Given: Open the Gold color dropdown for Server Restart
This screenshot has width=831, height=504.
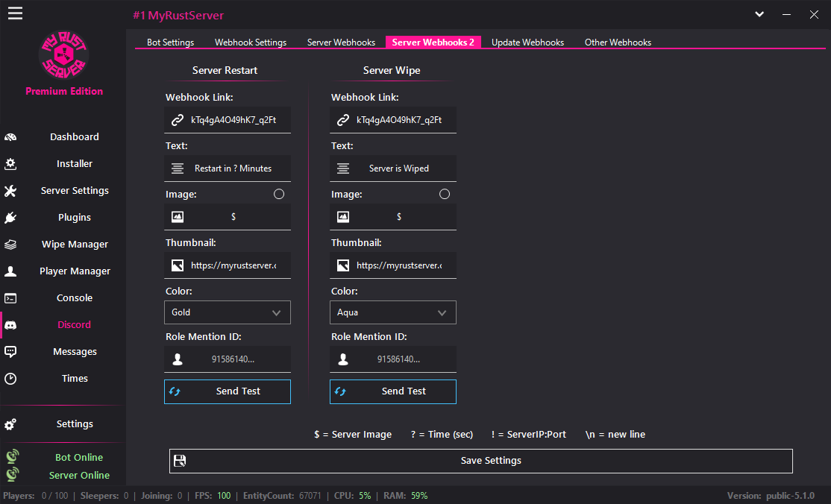Looking at the screenshot, I should point(228,312).
